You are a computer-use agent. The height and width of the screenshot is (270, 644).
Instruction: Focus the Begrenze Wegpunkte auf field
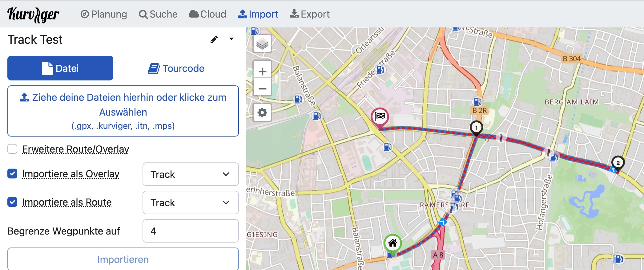coord(191,231)
